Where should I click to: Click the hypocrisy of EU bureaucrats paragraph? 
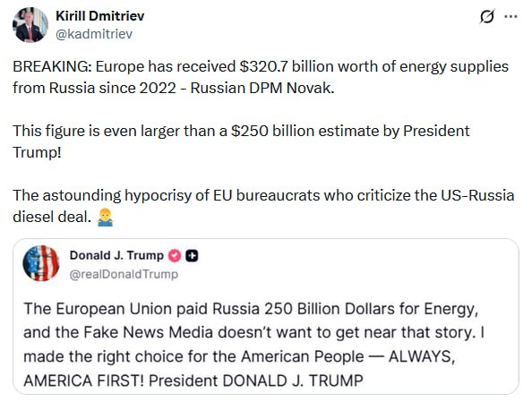263,206
